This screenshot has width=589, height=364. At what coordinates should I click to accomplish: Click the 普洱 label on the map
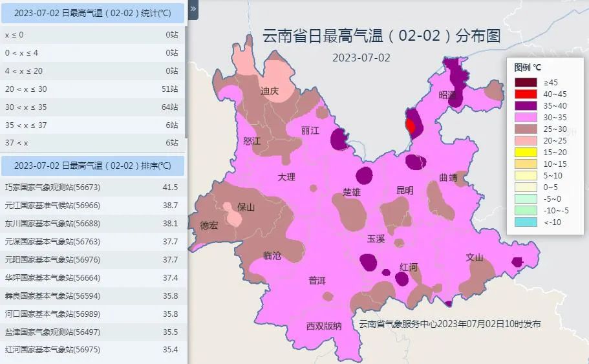coord(317,281)
